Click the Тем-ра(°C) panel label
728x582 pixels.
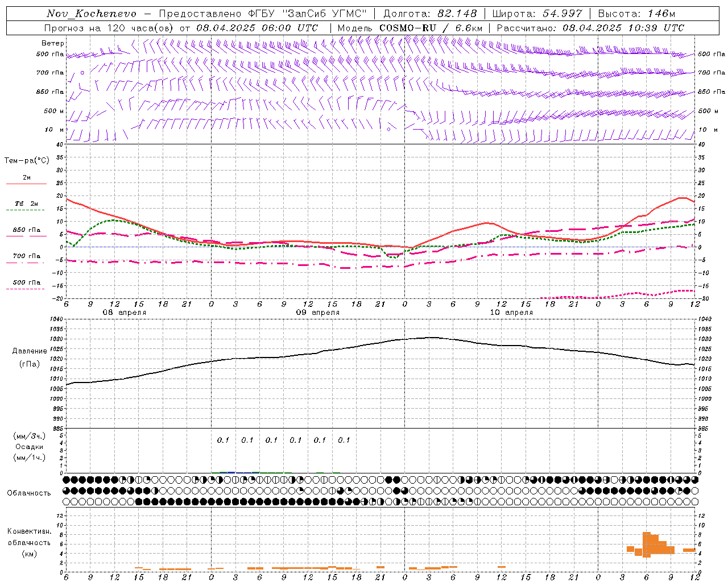[27, 161]
